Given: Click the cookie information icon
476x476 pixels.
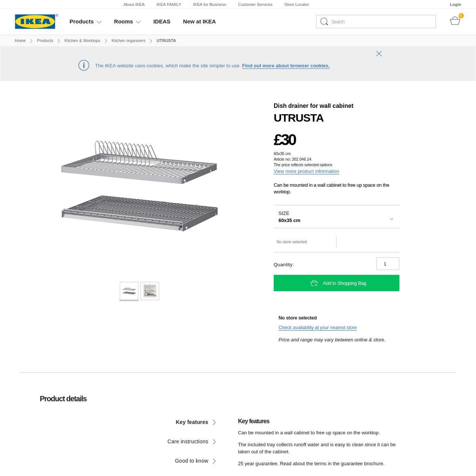Looking at the screenshot, I should pos(84,65).
